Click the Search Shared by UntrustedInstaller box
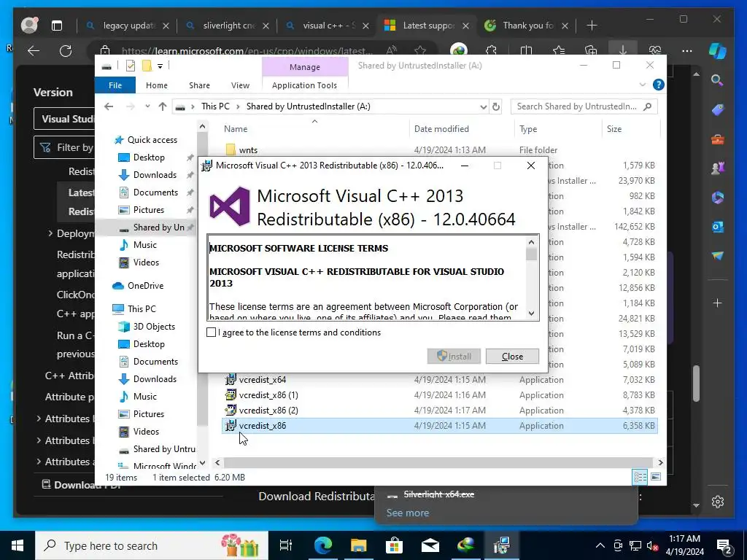 click(x=584, y=106)
